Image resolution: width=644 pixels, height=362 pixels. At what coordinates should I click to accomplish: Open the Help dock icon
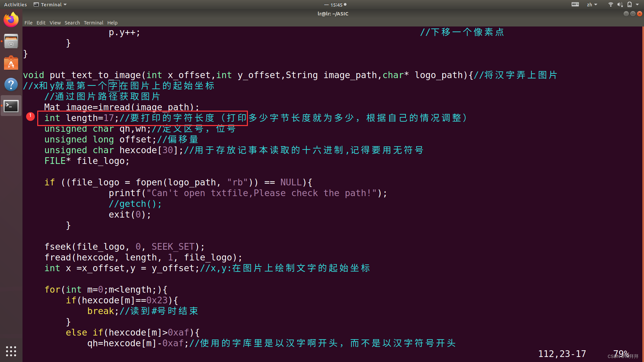pos(11,84)
